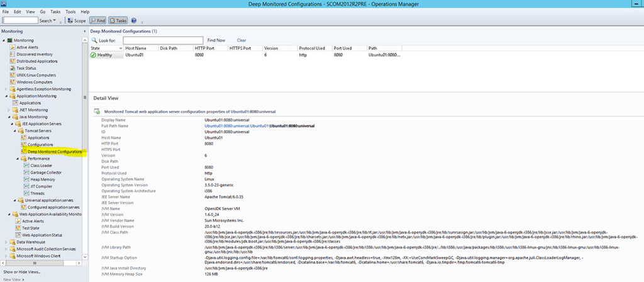
Task: Select Deep Monitored Configurations tree item
Action: [x=54, y=152]
